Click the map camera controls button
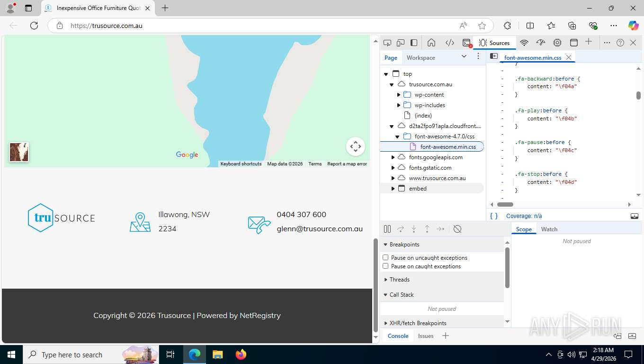Image resolution: width=644 pixels, height=364 pixels. click(356, 146)
